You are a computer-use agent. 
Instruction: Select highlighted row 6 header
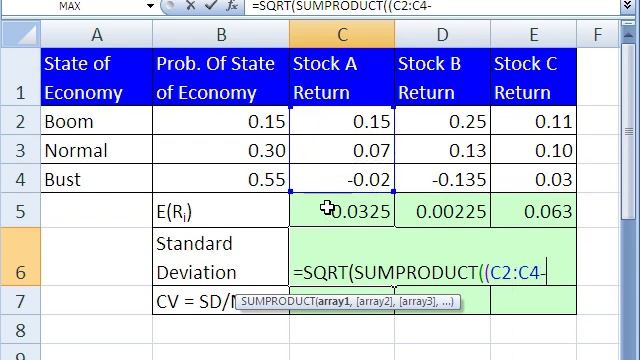[20, 257]
